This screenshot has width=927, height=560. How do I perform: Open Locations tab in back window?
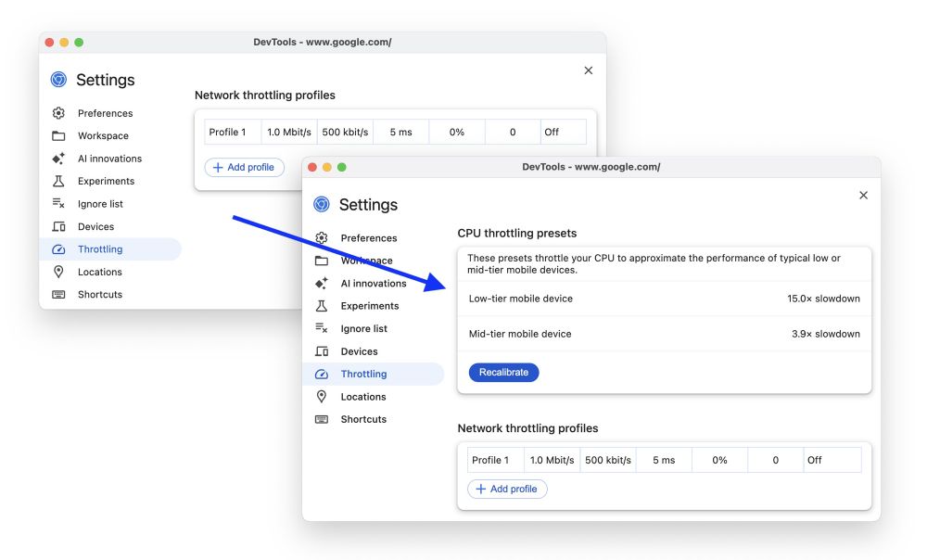pos(110,272)
